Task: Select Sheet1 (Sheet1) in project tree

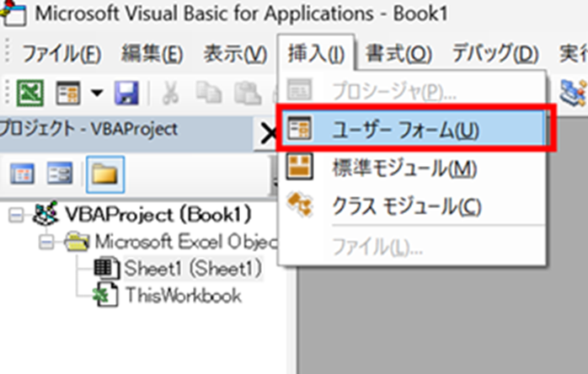Action: (193, 269)
